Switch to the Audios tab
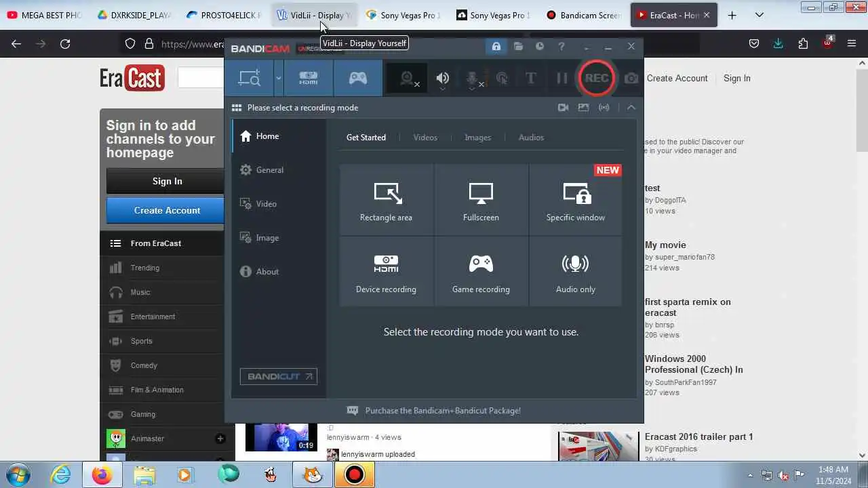The image size is (868, 488). coord(531,138)
